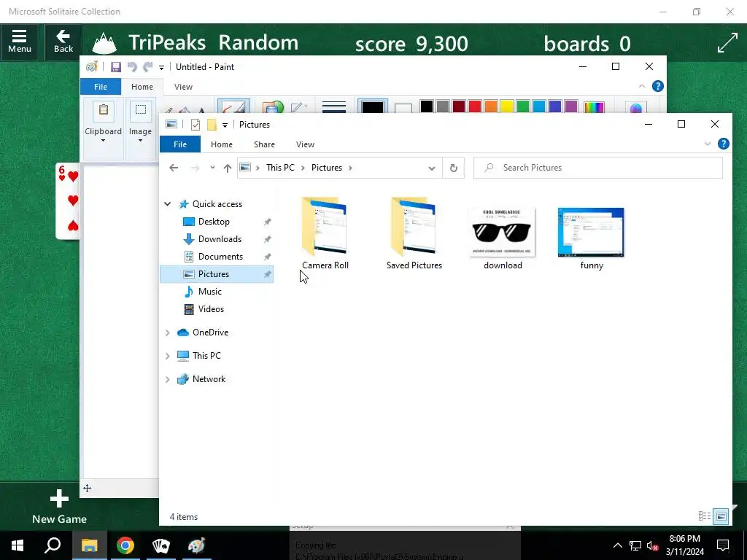Go up one folder level

click(228, 168)
